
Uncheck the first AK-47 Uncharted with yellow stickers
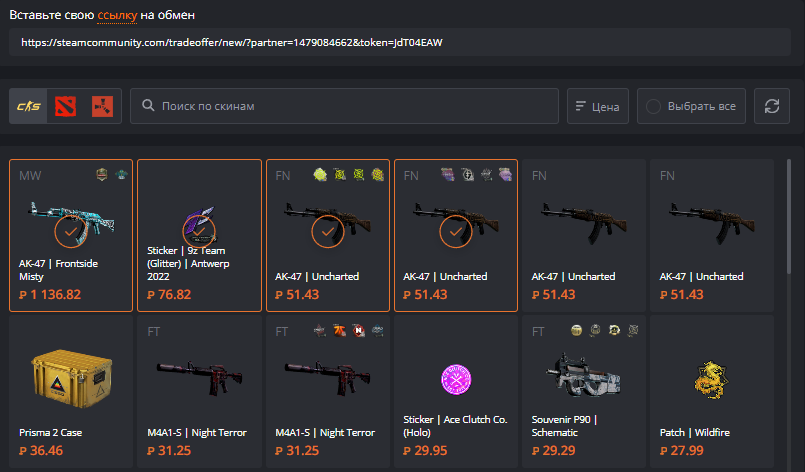[328, 231]
